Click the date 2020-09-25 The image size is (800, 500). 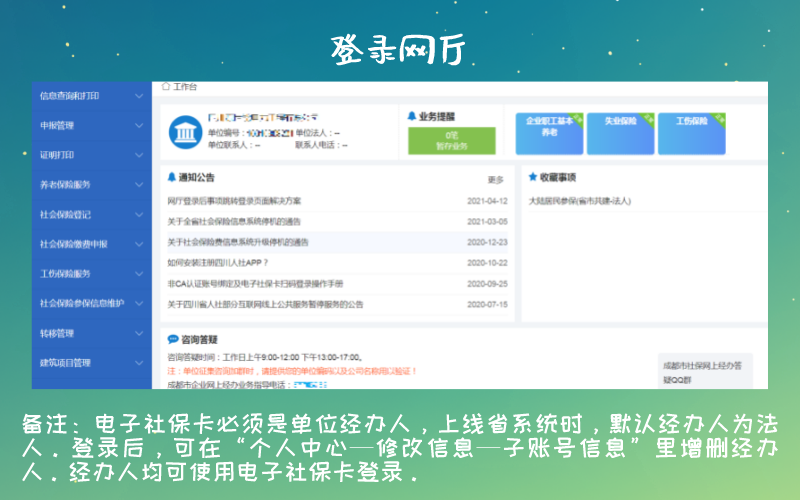pyautogui.click(x=487, y=284)
